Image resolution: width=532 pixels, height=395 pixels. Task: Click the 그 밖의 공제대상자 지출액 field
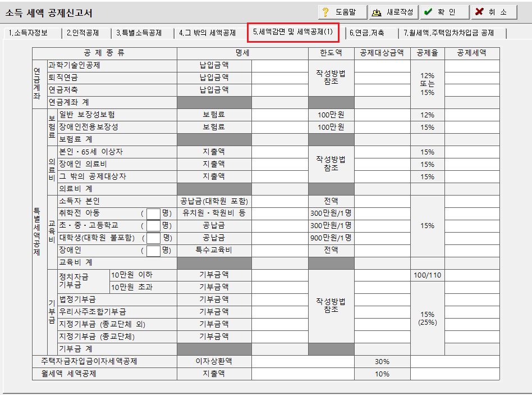tap(280, 176)
